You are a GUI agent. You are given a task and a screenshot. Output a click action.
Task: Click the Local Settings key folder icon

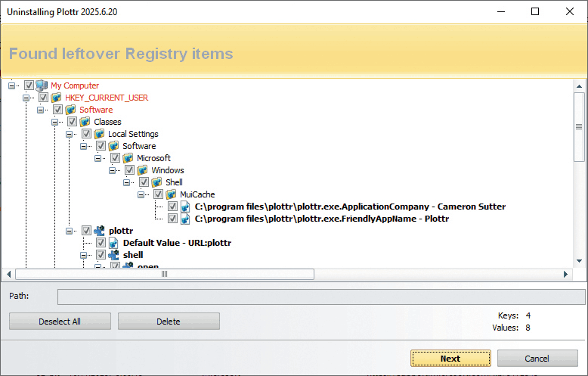click(99, 134)
